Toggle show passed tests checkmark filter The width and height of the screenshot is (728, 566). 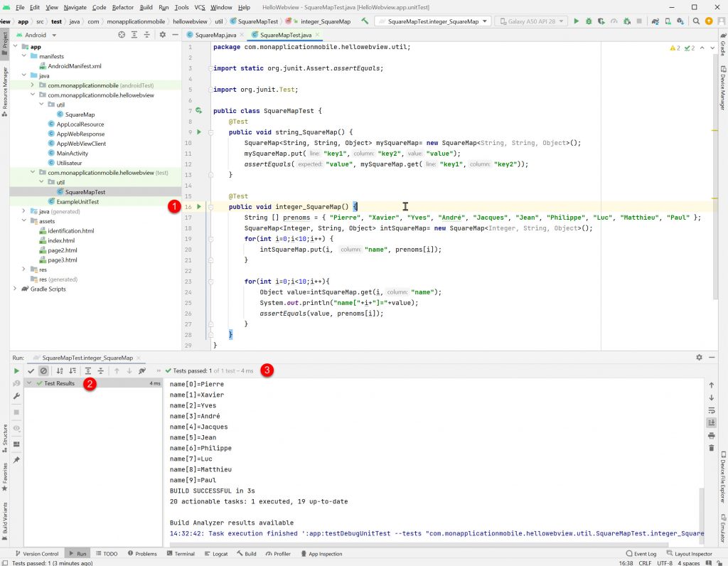(31, 370)
